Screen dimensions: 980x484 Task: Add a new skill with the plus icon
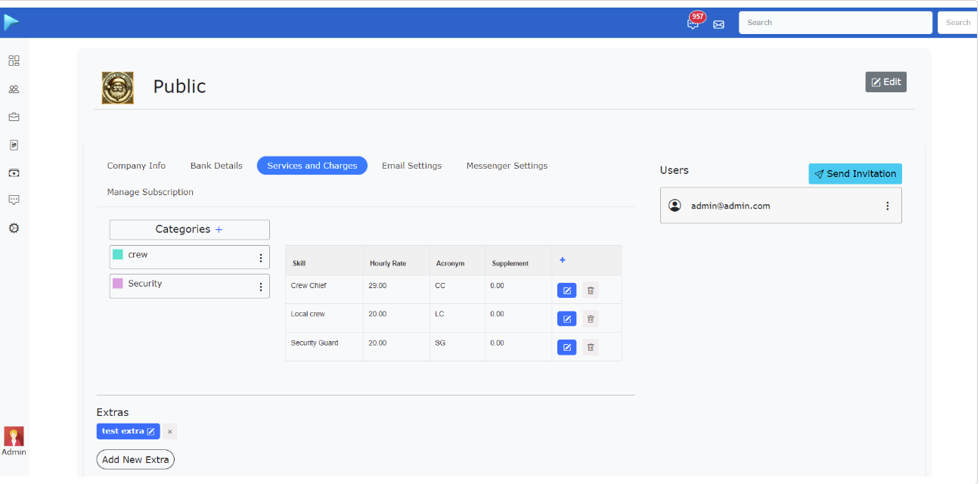562,259
